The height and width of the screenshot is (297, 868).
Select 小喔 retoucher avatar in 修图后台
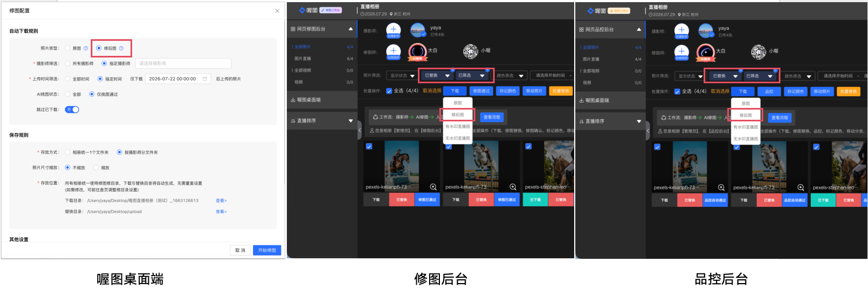(x=471, y=52)
